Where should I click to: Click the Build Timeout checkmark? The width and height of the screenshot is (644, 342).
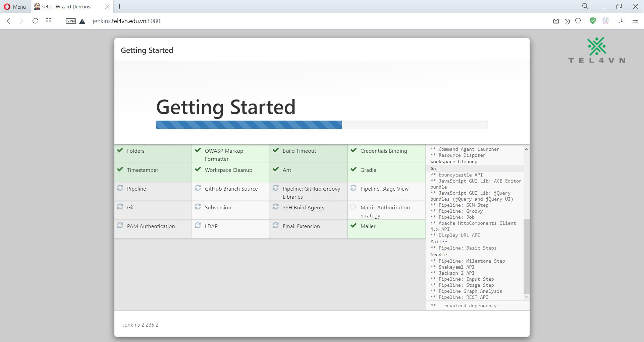[276, 150]
